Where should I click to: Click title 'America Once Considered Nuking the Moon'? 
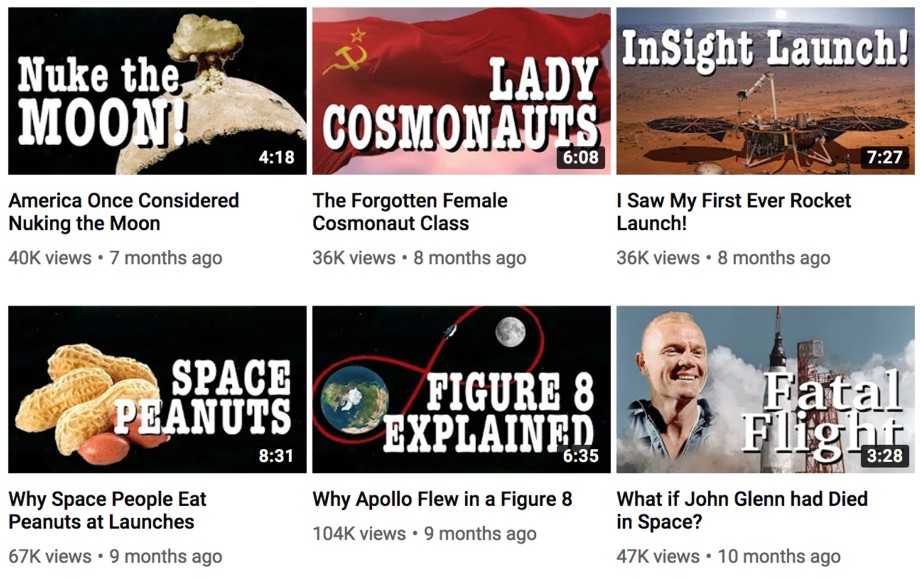click(x=124, y=212)
